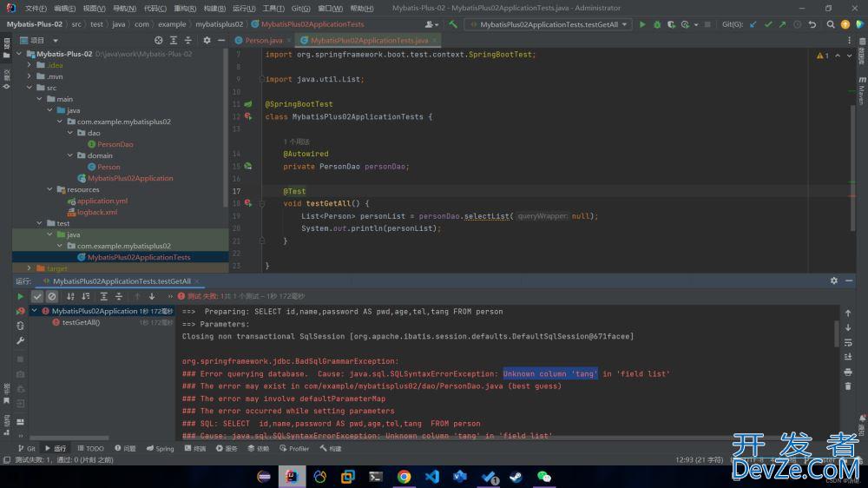Click the Git update project arrow
Image resolution: width=868 pixels, height=488 pixels.
tap(753, 24)
